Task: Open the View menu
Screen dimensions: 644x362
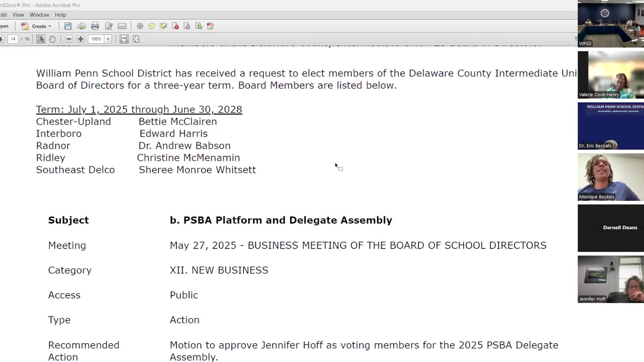Action: 18,15
